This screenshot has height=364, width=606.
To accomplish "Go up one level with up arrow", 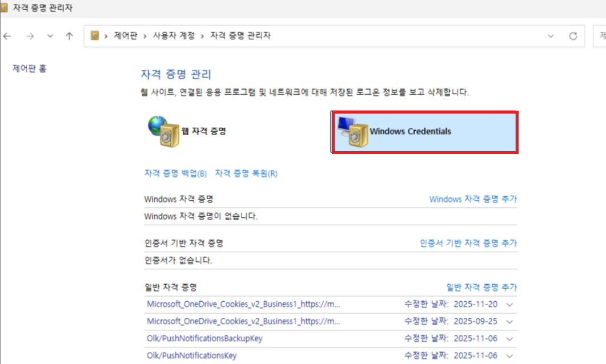I will point(69,37).
